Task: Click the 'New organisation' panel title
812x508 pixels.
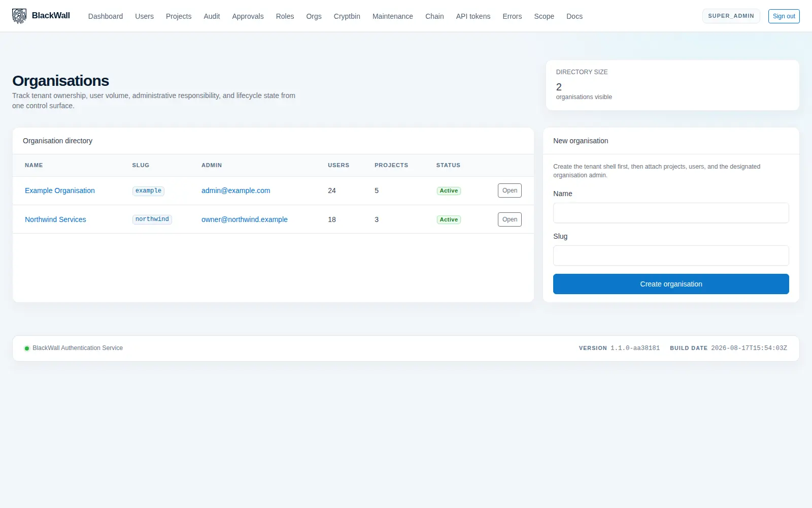Action: point(581,141)
